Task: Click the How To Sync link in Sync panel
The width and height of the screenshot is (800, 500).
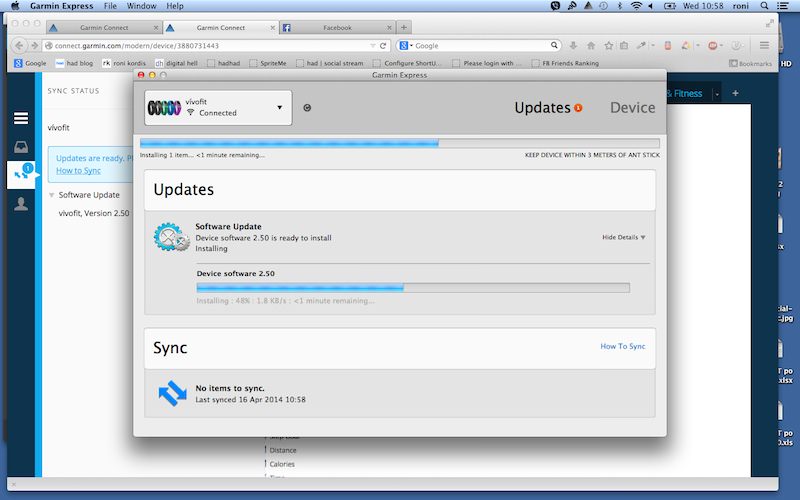Action: pos(622,346)
